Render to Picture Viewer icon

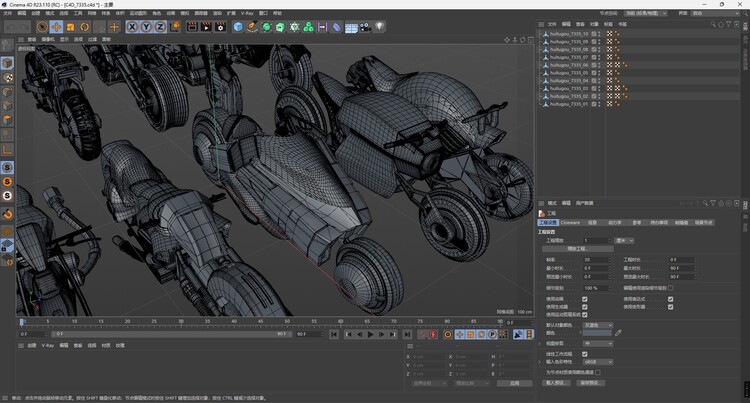206,27
